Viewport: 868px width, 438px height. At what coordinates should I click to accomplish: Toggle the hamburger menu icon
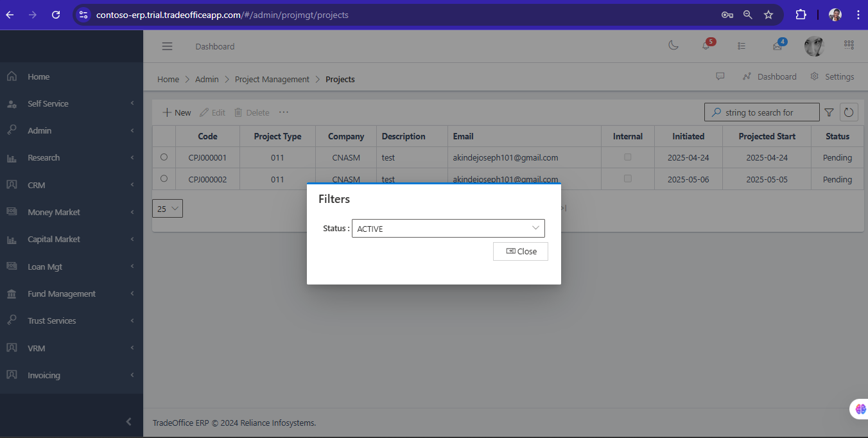click(167, 46)
